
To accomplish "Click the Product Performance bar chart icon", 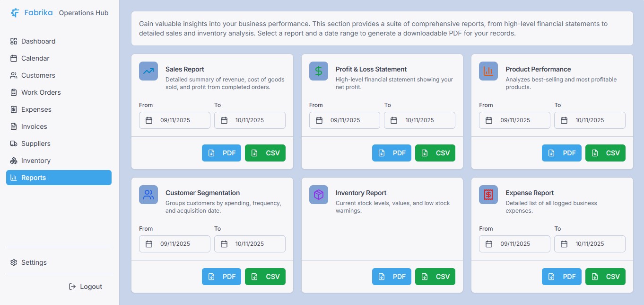I will (488, 71).
